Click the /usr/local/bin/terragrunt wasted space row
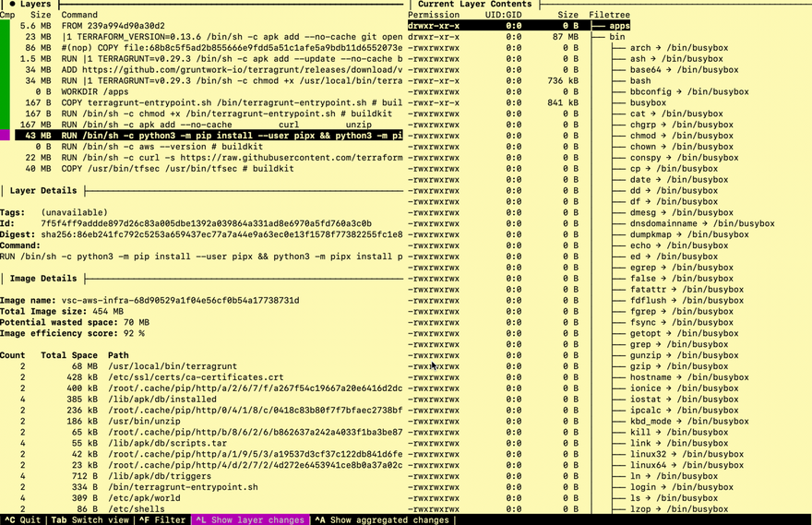 (202, 366)
